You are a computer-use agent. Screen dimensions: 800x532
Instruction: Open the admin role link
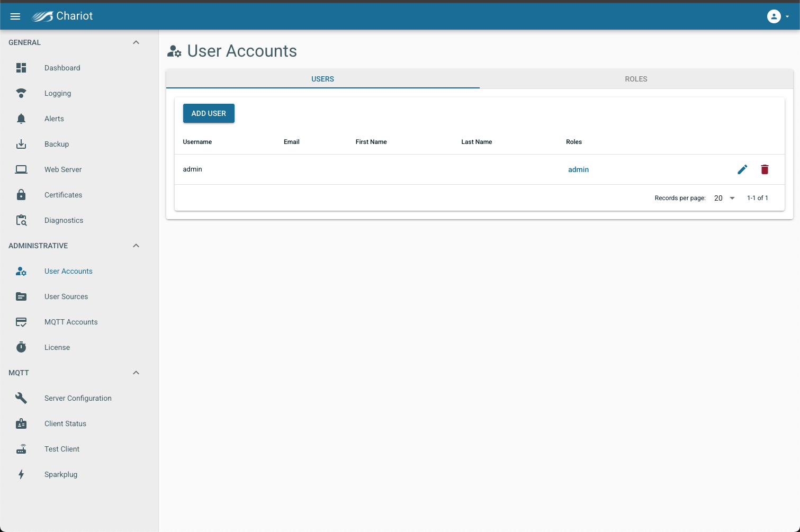click(x=578, y=169)
